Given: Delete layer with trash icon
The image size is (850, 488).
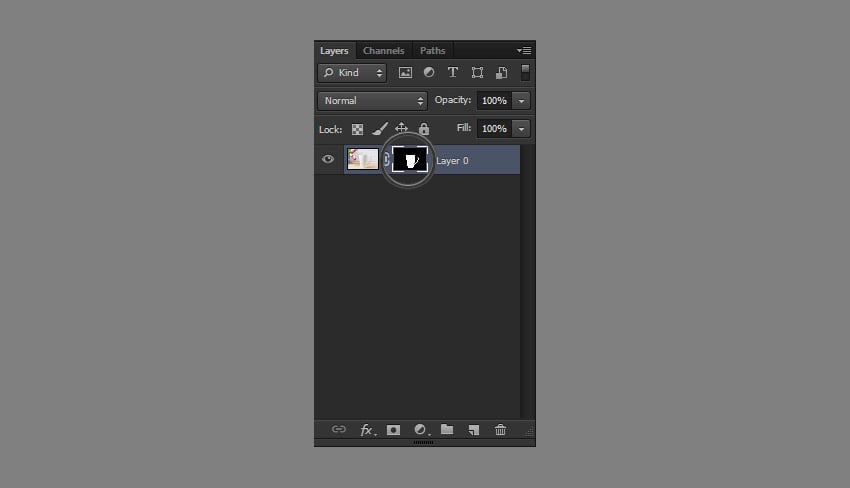Looking at the screenshot, I should point(500,430).
